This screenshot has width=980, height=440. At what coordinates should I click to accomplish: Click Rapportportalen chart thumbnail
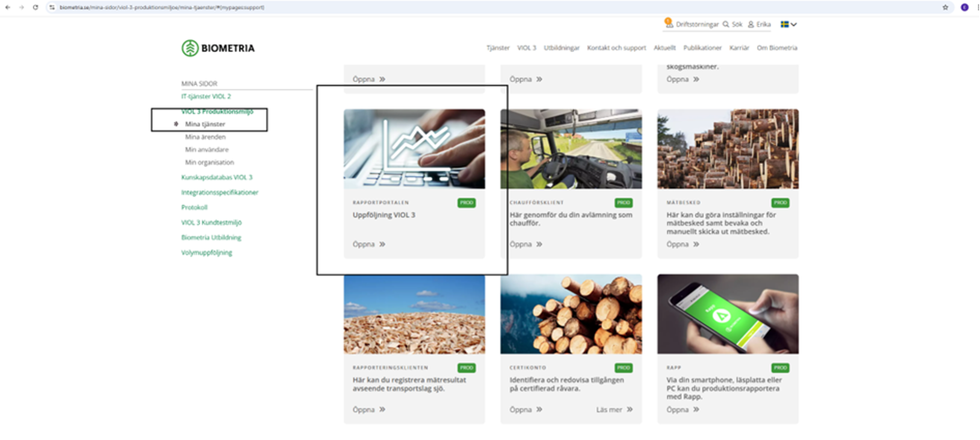(x=414, y=148)
